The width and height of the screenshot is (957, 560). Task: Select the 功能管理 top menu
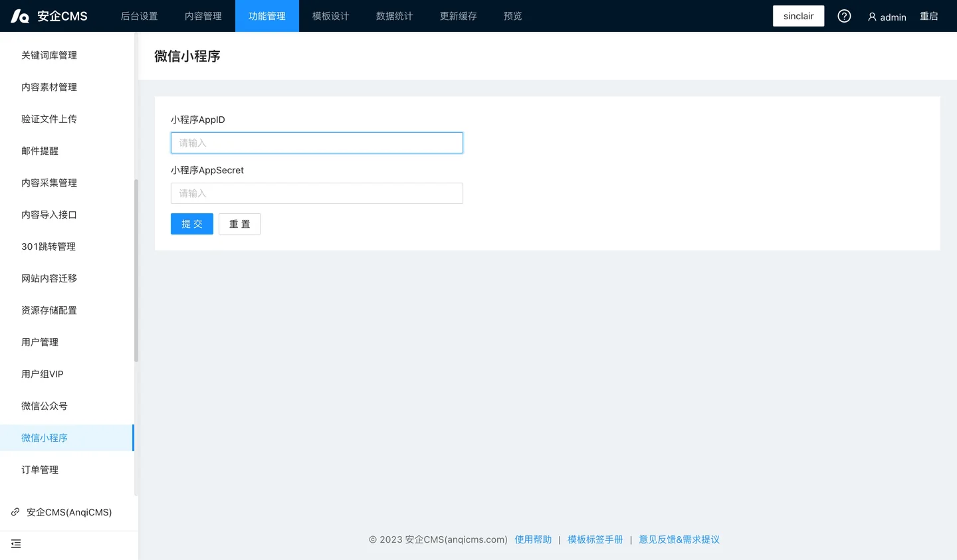click(267, 16)
